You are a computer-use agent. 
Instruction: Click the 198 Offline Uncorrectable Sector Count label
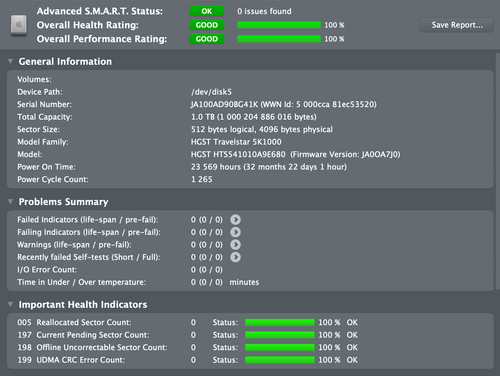pos(92,347)
